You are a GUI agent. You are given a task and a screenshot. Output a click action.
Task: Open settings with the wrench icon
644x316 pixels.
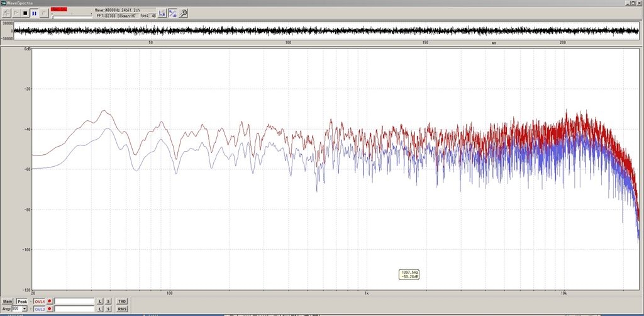point(183,13)
